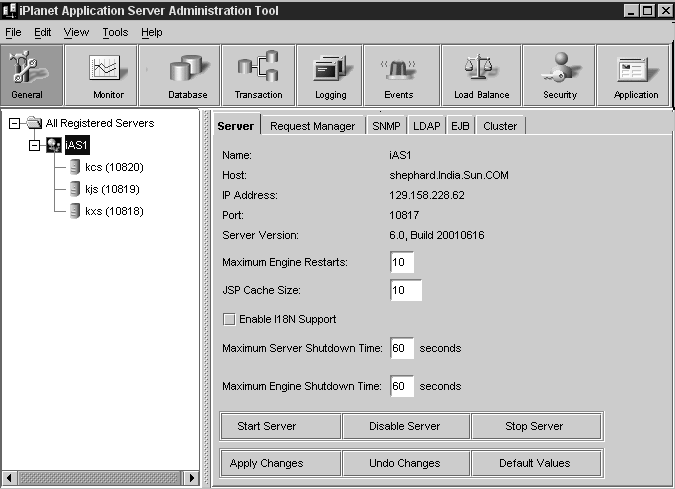Click the Stop Server button
The image size is (675, 489).
(536, 426)
